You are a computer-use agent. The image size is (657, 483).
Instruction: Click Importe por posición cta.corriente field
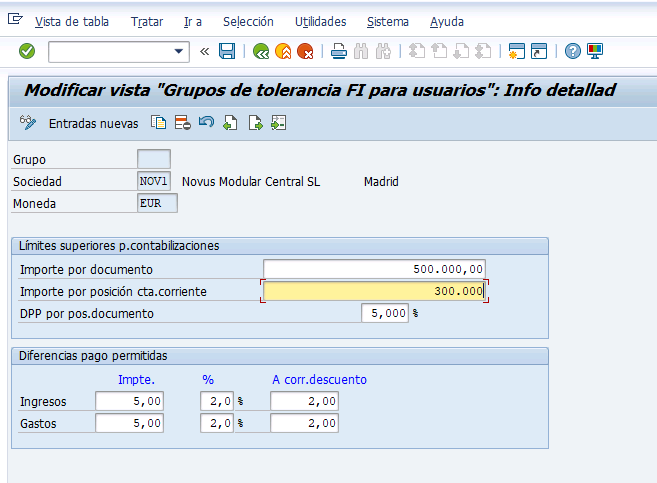tap(374, 291)
